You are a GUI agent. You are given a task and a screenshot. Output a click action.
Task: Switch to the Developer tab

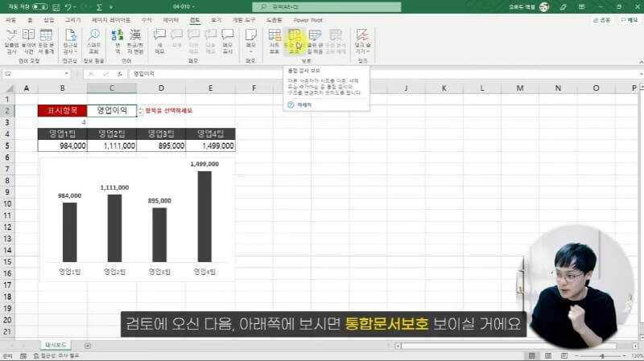click(244, 20)
